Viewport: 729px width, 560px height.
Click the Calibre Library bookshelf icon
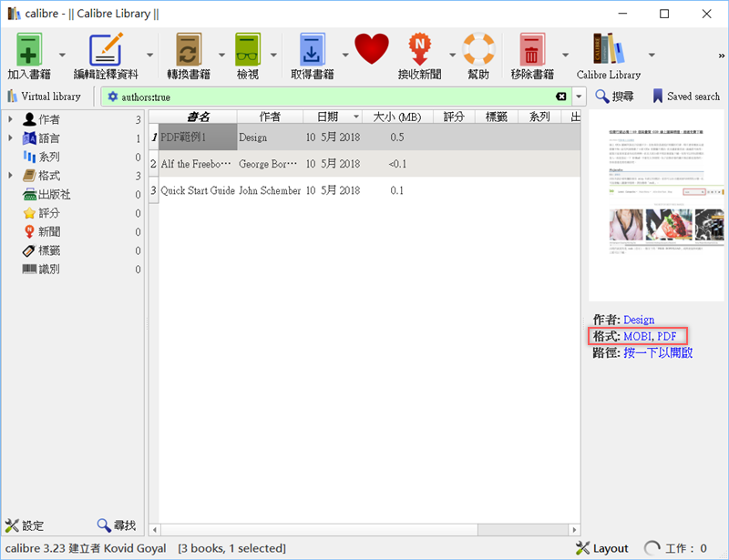tap(608, 49)
